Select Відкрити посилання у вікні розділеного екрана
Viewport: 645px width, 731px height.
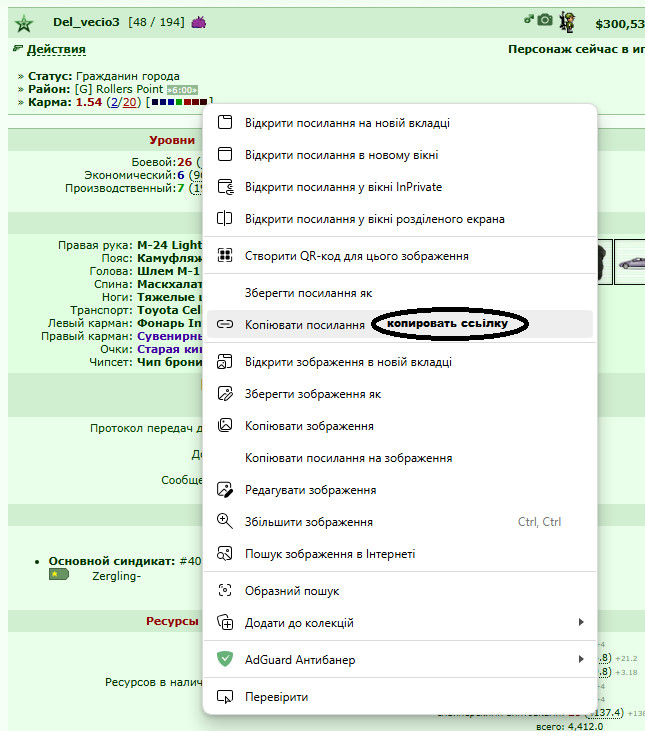point(400,219)
